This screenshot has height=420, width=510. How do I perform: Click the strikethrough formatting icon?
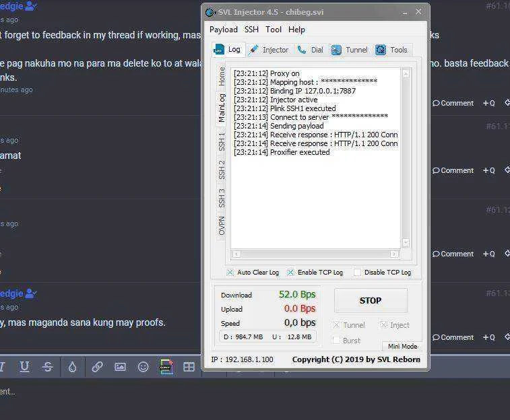[47, 367]
